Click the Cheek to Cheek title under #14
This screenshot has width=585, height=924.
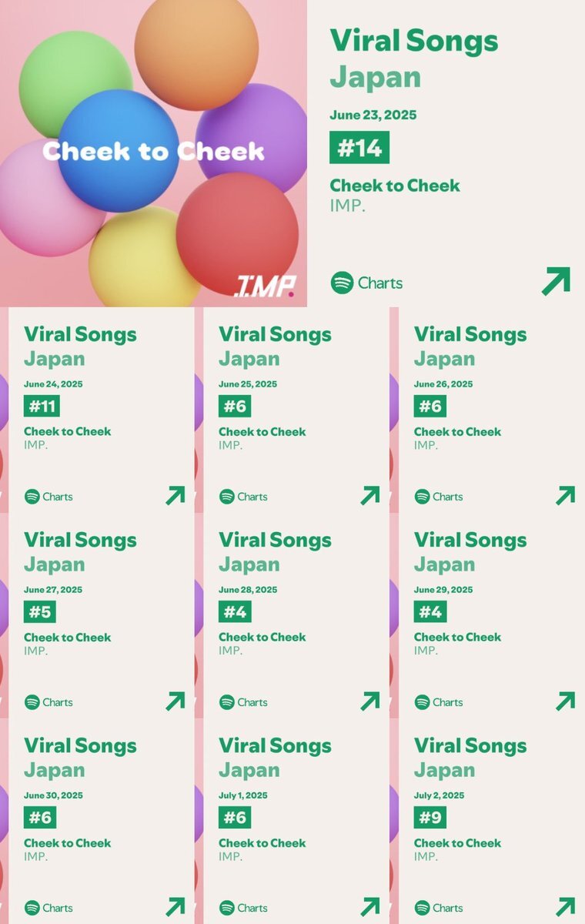[395, 186]
